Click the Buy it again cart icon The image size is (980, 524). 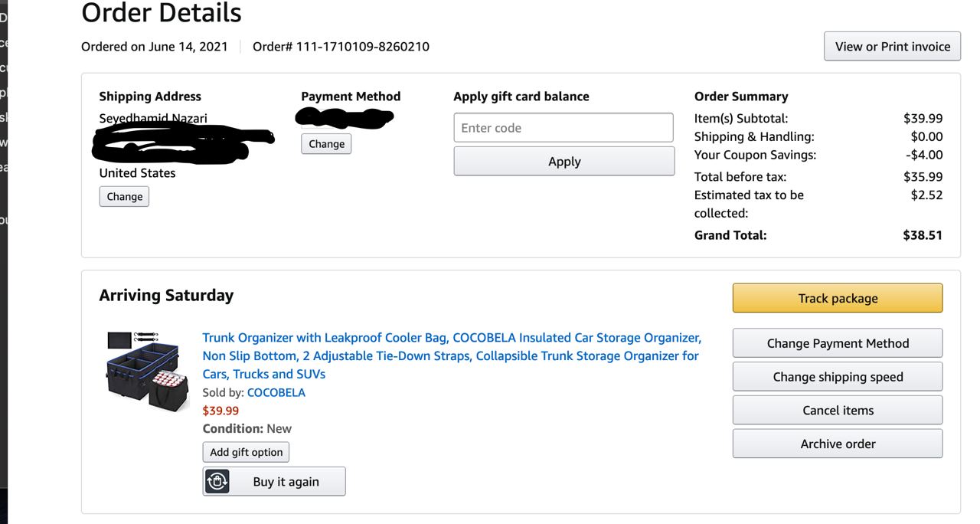pos(218,481)
